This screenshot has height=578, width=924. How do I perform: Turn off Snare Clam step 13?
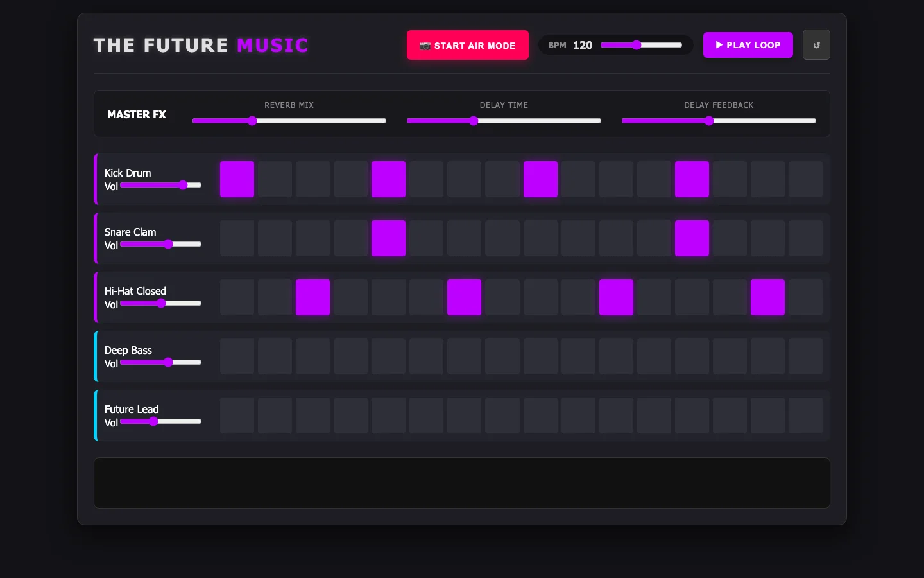coord(692,238)
